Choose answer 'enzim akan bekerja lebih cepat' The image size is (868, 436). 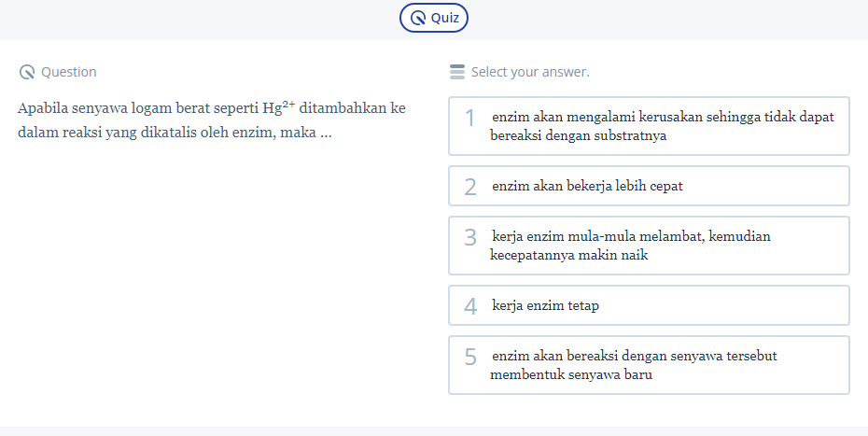point(587,186)
